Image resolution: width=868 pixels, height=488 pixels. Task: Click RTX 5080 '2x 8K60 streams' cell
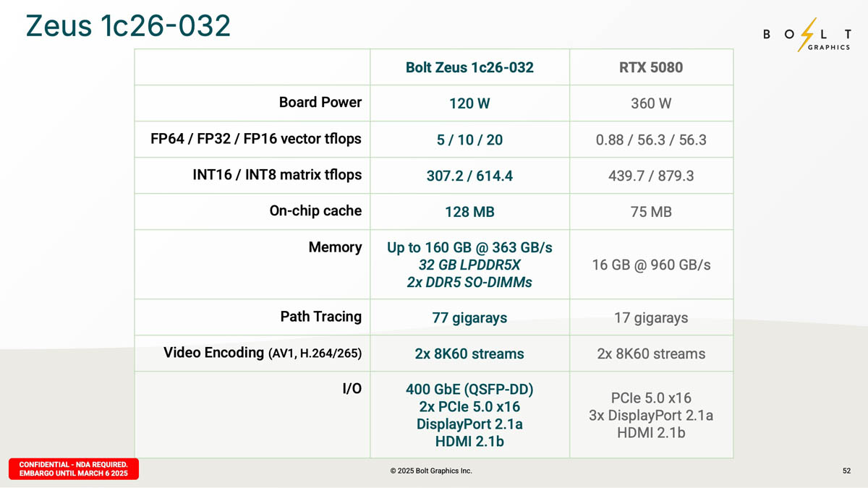[x=651, y=354]
